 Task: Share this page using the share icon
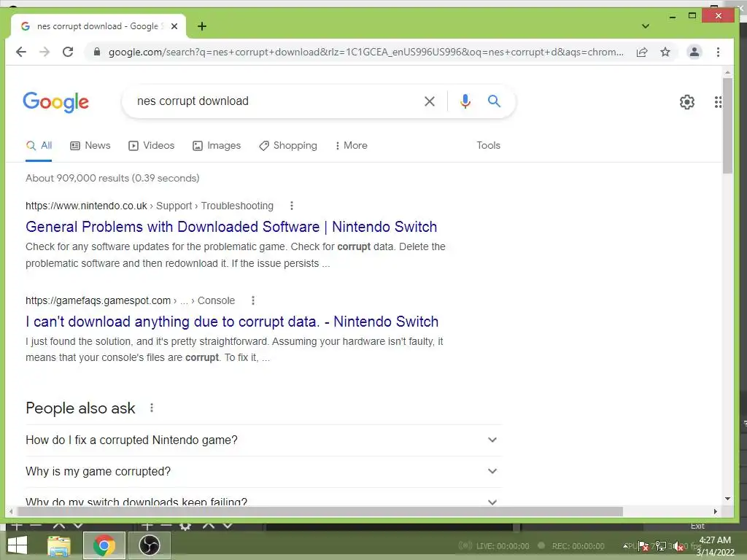(642, 52)
